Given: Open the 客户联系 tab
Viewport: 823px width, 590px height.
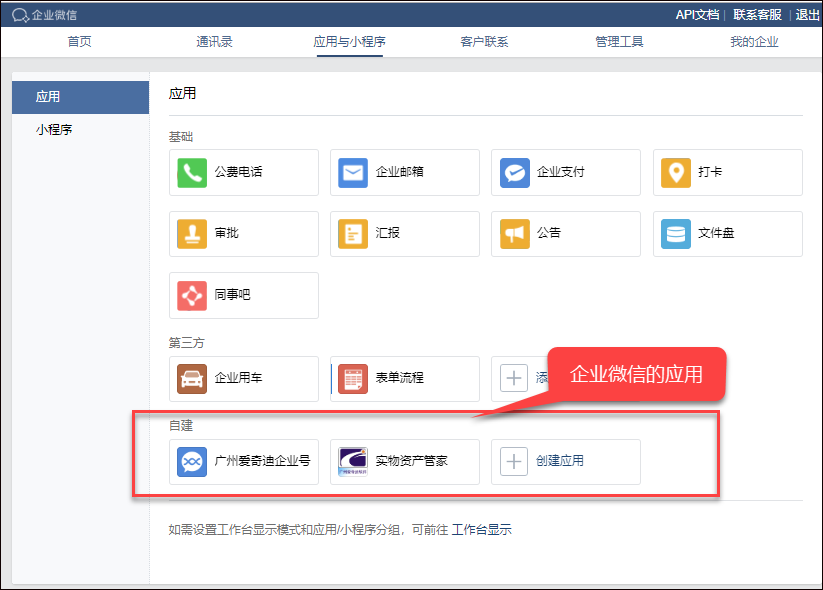Looking at the screenshot, I should pos(484,42).
